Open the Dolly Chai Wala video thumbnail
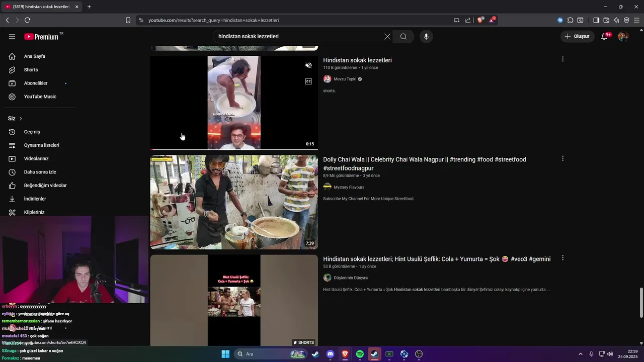Viewport: 644px width, 362px height. (x=234, y=202)
